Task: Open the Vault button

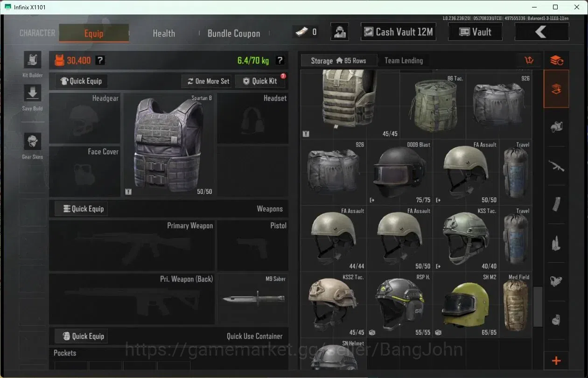Action: 476,32
